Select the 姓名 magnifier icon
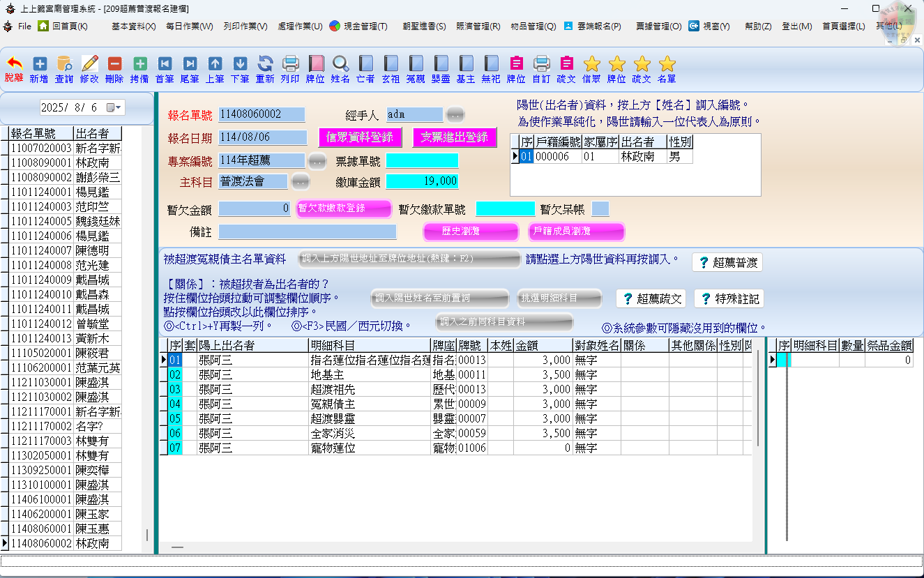This screenshot has height=578, width=924. click(340, 64)
